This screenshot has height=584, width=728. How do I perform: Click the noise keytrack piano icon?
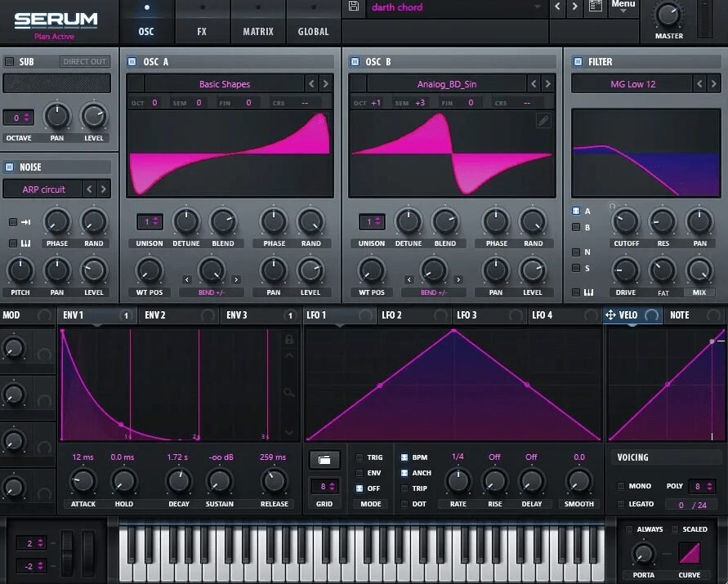(25, 243)
